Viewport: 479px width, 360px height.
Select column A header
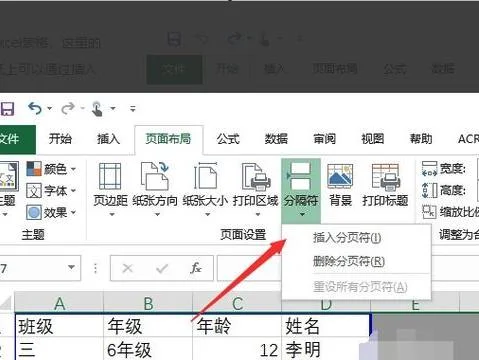(59, 303)
